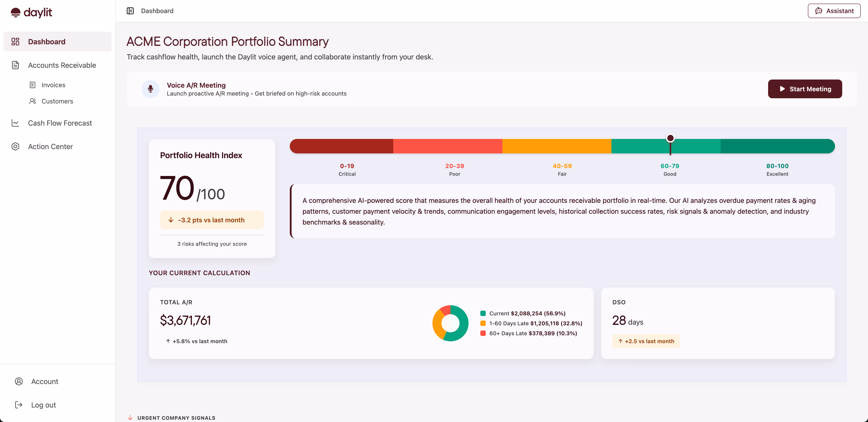This screenshot has width=868, height=422.
Task: Click the health index marker on score bar
Action: [x=670, y=138]
